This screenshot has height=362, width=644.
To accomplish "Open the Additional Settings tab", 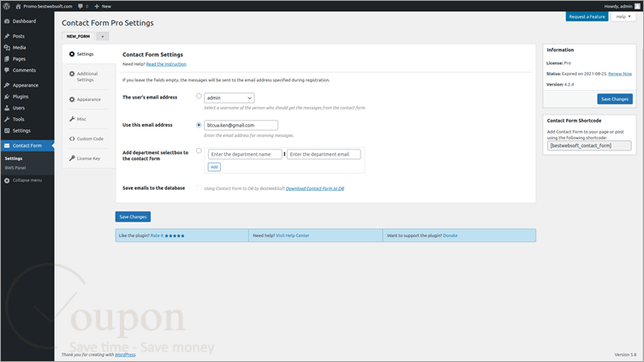I will (x=87, y=77).
